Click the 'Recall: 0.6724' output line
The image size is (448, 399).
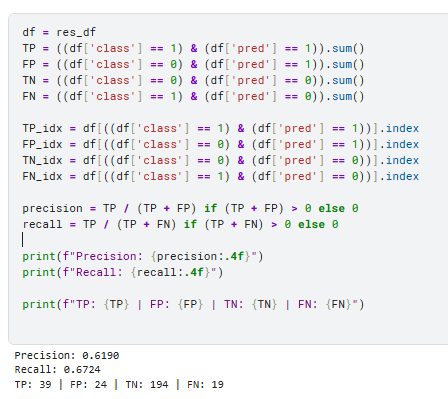[57, 369]
